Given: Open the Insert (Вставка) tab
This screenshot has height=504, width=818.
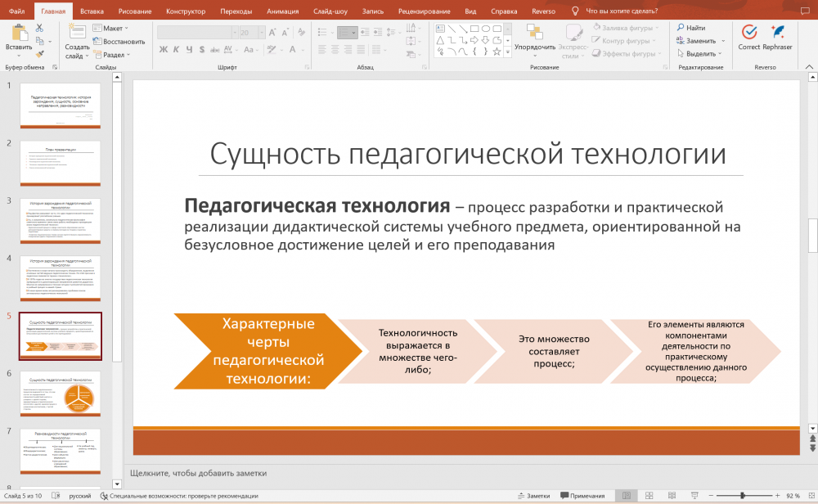Looking at the screenshot, I should click(92, 11).
